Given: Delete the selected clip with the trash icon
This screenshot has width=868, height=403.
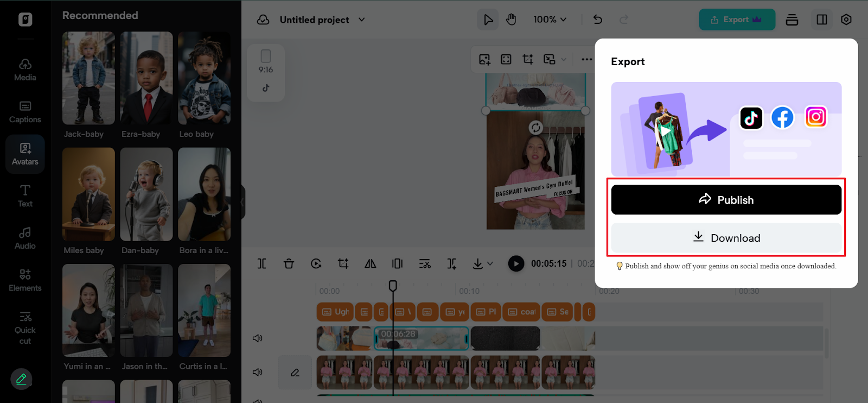Looking at the screenshot, I should [x=289, y=264].
